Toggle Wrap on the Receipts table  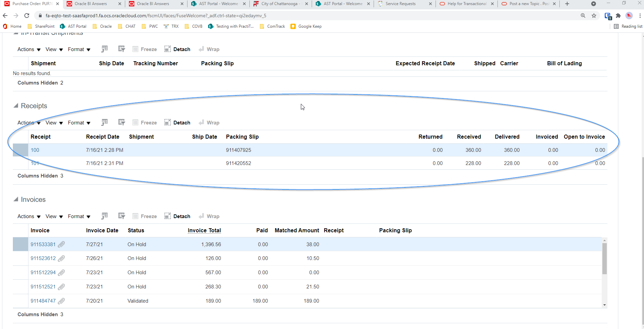pos(209,122)
